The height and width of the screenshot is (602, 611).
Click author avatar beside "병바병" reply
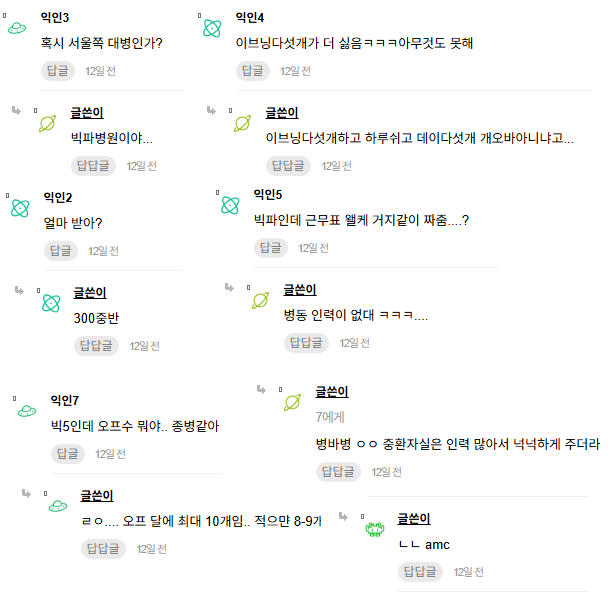pos(292,401)
